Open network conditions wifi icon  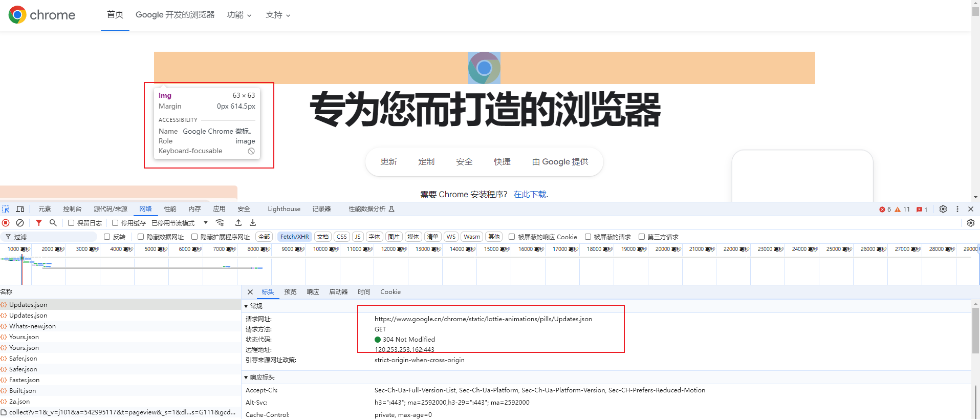point(220,223)
